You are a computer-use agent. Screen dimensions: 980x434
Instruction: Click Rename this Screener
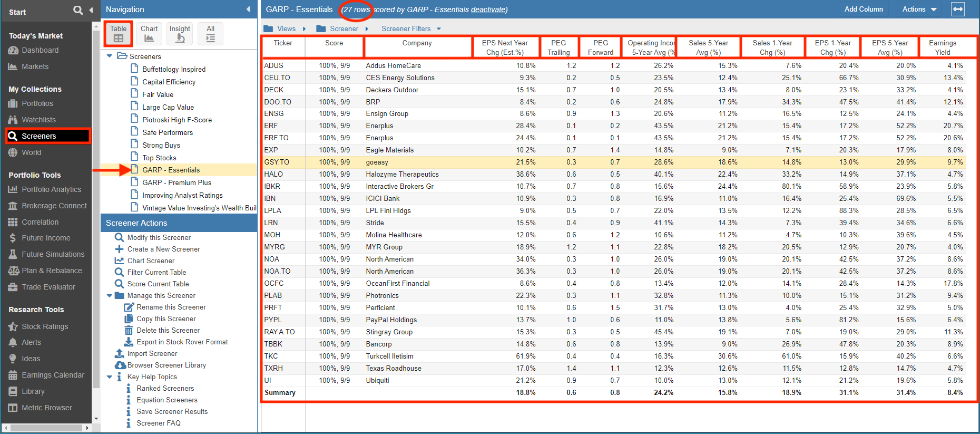(x=171, y=307)
